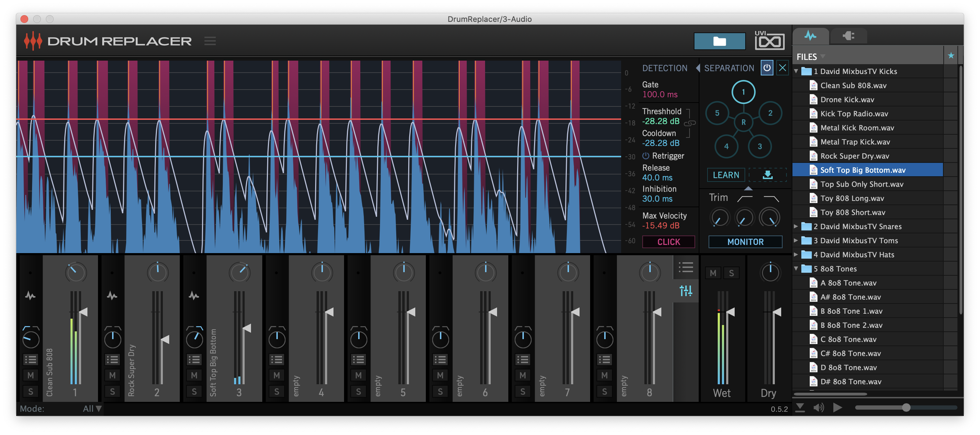Enable CLICK in the Detection panel
The image size is (980, 435).
coord(668,242)
